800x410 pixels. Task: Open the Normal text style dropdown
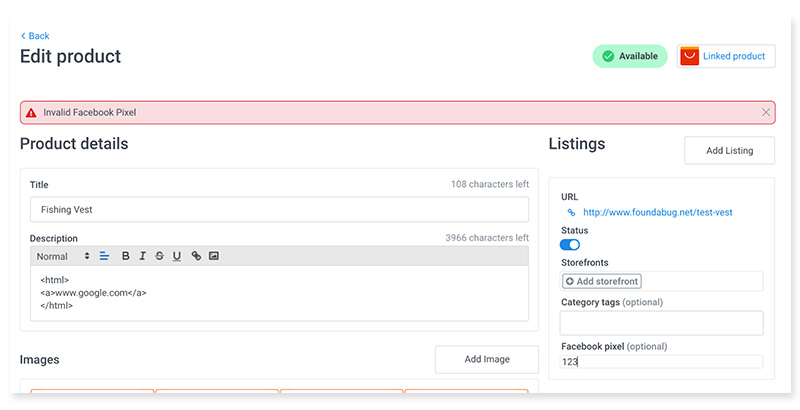click(x=63, y=257)
